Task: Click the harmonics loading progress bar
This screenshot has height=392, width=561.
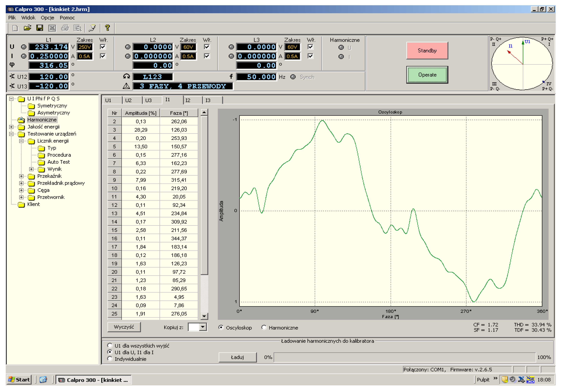Action: 404,357
